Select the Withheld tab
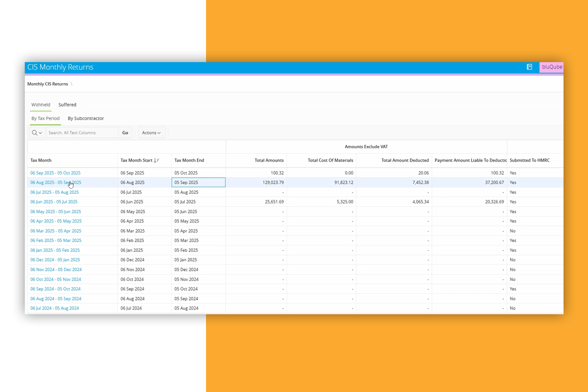This screenshot has height=392, width=588. [41, 105]
